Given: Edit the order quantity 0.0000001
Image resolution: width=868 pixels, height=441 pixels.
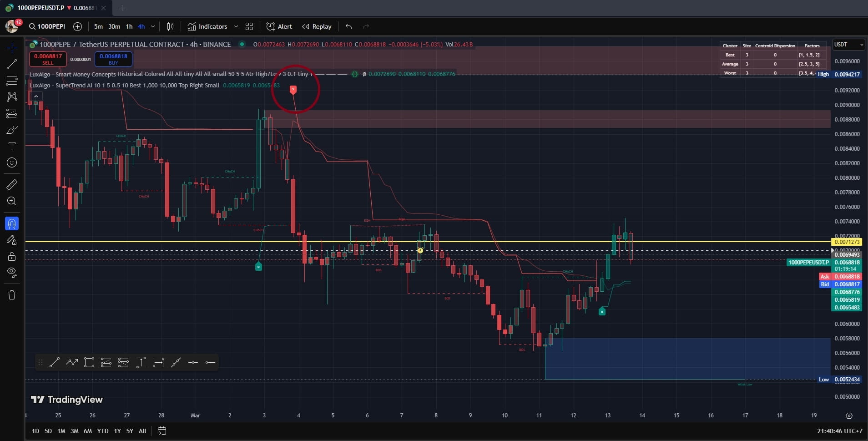Looking at the screenshot, I should coord(81,59).
